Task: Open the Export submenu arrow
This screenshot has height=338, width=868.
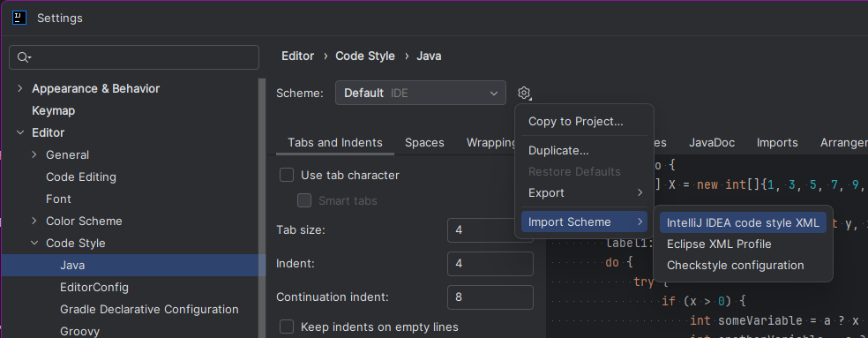Action: [640, 192]
